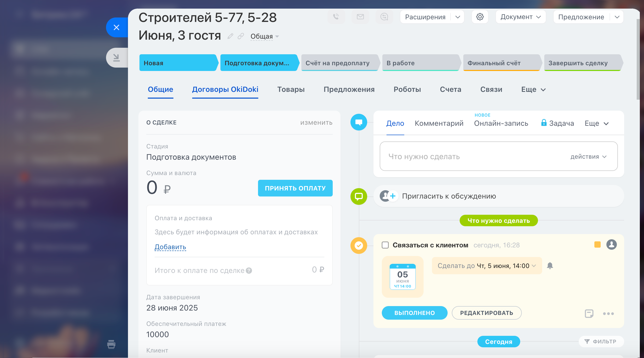
Task: Click the 'Добавить' link under payment
Action: click(170, 247)
